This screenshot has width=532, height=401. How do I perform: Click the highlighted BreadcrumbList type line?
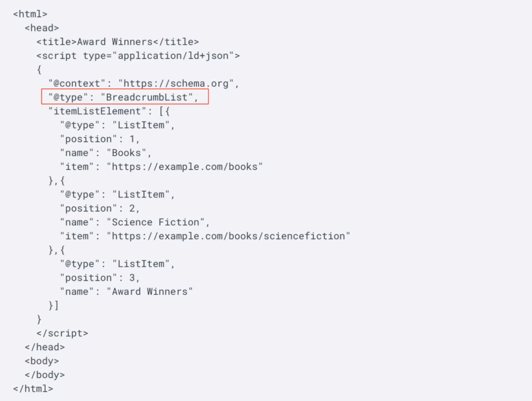click(x=125, y=97)
